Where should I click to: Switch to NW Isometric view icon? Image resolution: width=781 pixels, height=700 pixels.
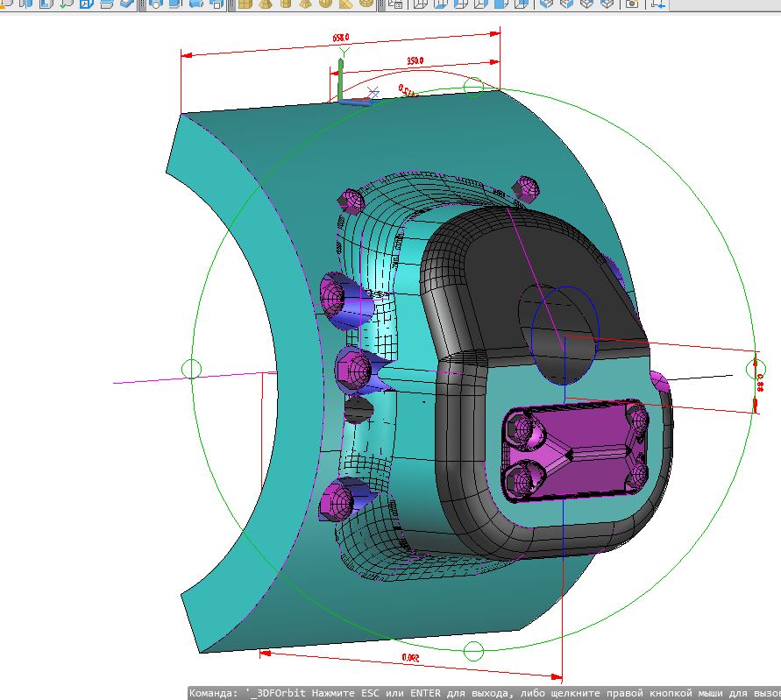[x=607, y=4]
